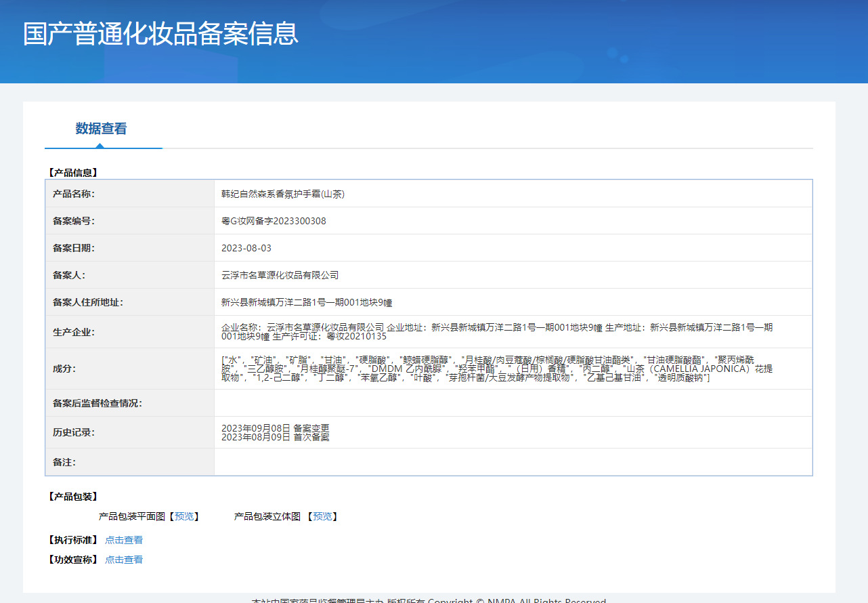
Task: Click the 2023年08月09日 首次备案 history entry
Action: click(x=275, y=438)
